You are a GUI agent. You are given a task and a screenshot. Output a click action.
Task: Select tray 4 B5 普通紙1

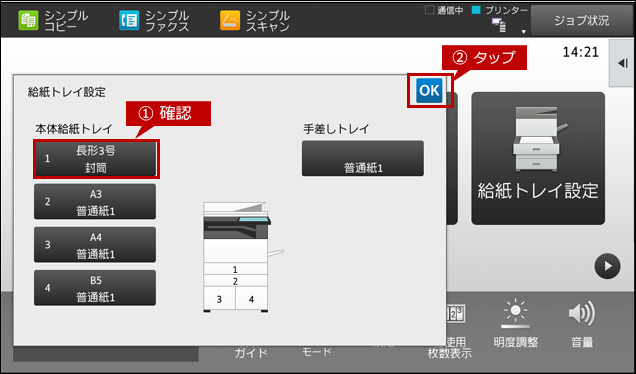(x=95, y=288)
